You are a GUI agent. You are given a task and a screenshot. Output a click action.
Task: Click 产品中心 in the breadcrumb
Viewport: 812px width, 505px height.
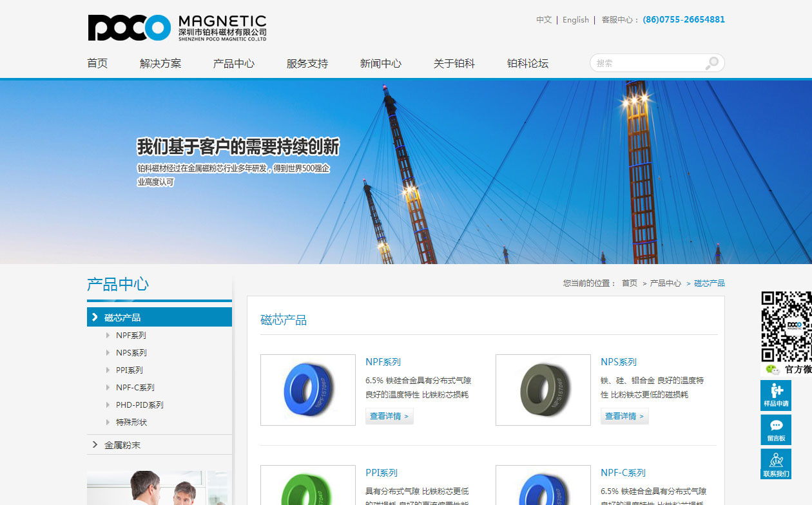(666, 283)
